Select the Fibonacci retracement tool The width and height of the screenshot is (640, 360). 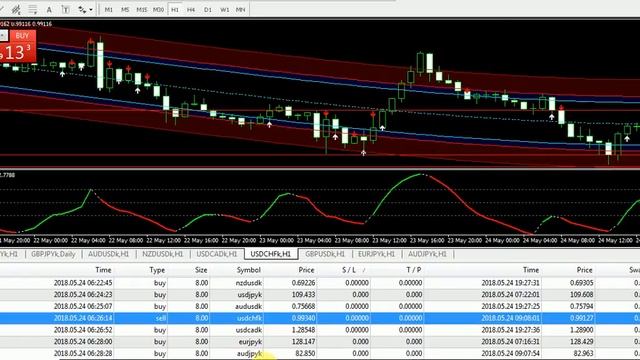33,9
